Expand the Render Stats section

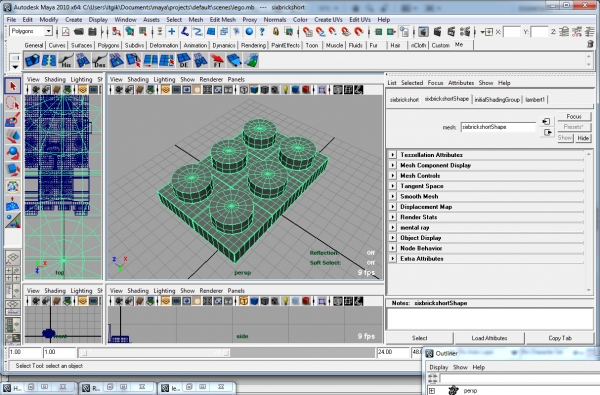coord(393,217)
